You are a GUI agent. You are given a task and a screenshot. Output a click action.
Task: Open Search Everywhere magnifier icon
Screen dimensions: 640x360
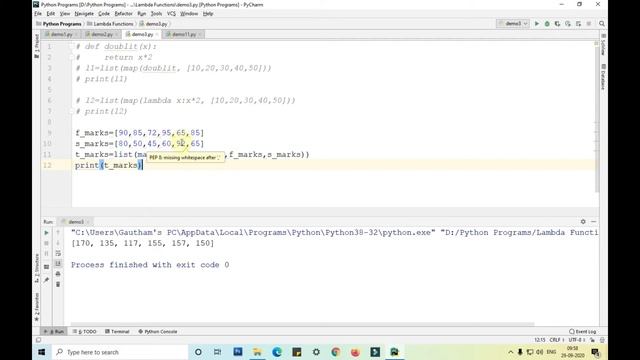click(602, 24)
